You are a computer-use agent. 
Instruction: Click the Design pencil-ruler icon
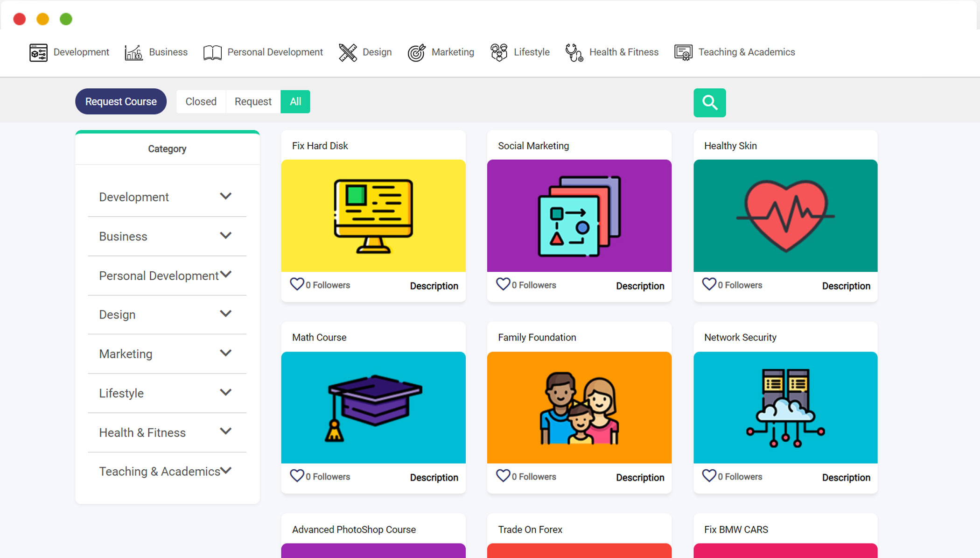point(348,52)
